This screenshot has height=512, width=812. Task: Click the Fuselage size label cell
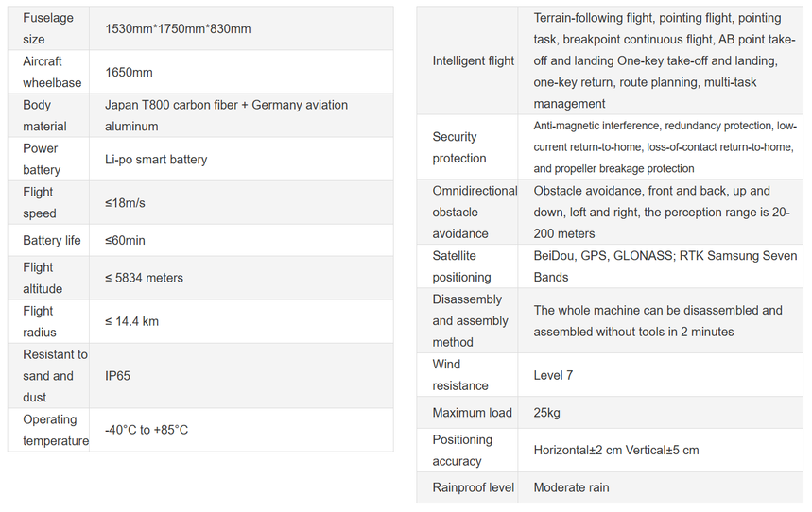48,28
